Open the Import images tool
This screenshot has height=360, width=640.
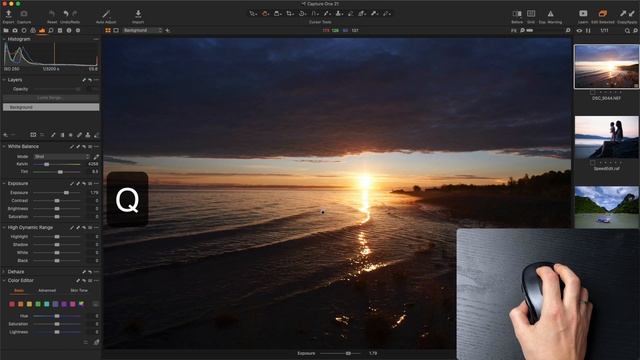(x=138, y=14)
